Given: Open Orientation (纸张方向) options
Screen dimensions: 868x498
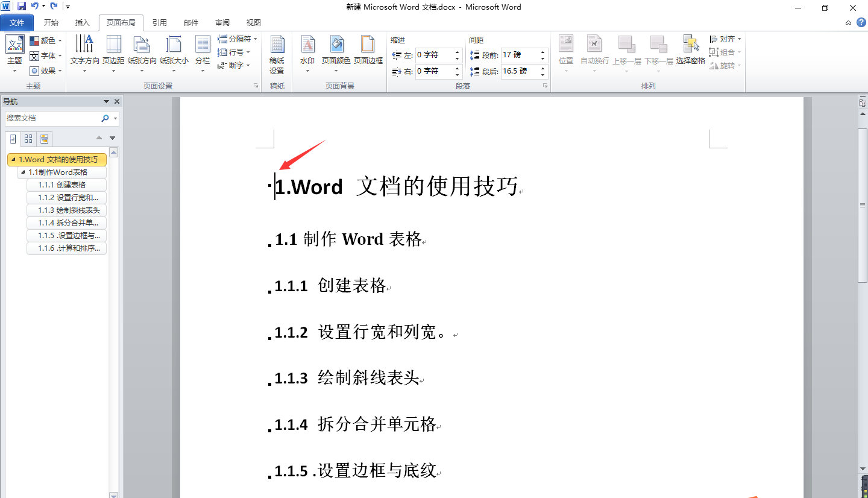Looking at the screenshot, I should pyautogui.click(x=142, y=54).
